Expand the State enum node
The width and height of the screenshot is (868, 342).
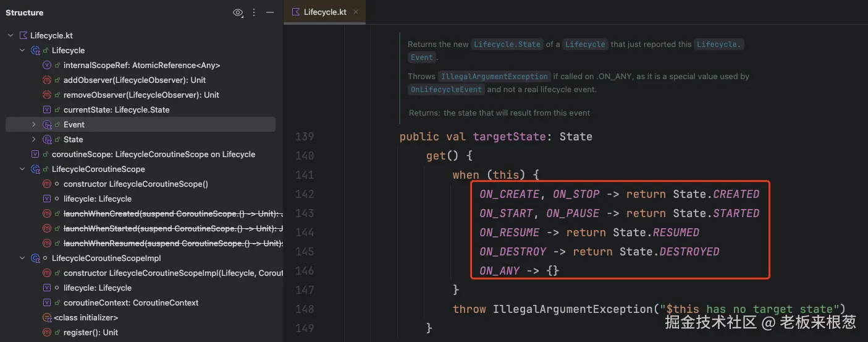tap(34, 139)
